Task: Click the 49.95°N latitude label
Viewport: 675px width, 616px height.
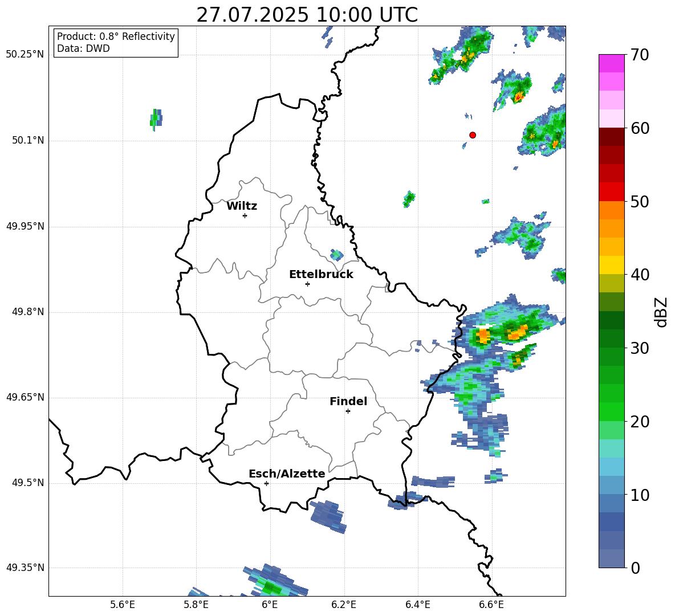Action: tap(25, 226)
